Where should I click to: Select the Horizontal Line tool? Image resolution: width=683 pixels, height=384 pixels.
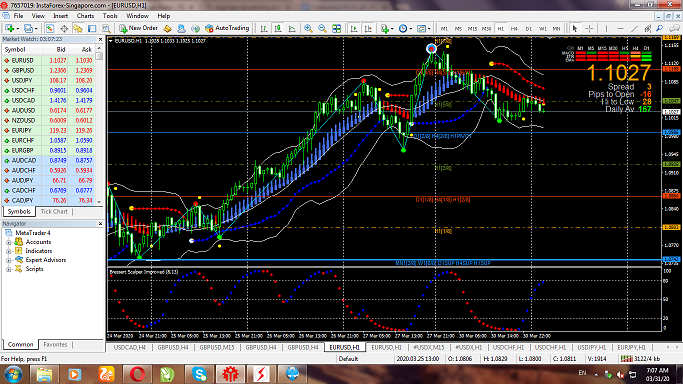(620, 28)
